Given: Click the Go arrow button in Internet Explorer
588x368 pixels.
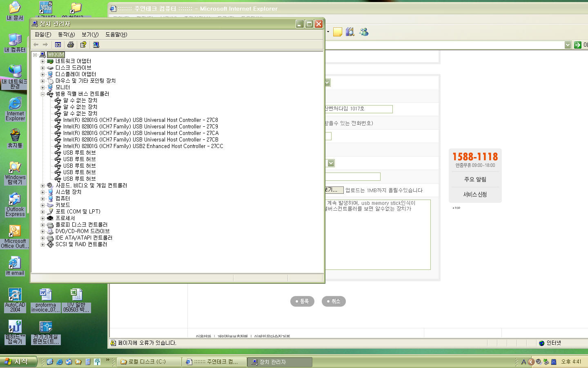Looking at the screenshot, I should click(x=577, y=45).
